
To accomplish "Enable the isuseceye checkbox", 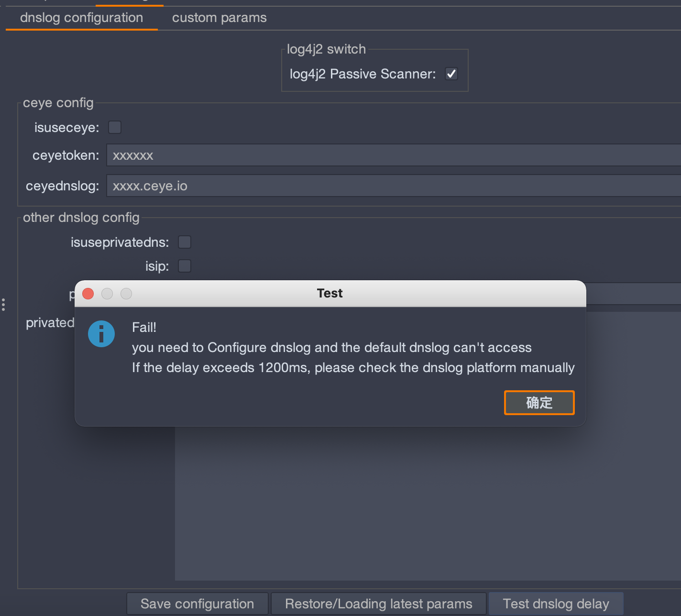I will pyautogui.click(x=115, y=127).
